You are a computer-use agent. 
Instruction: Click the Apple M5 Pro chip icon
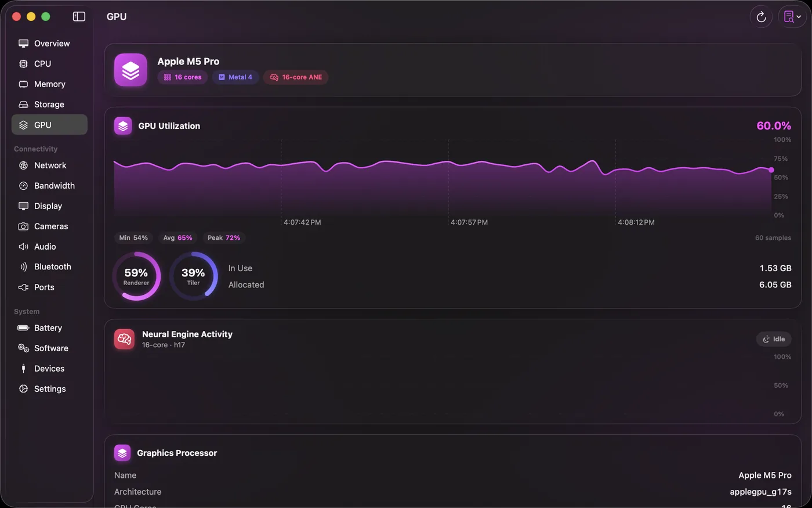tap(130, 70)
